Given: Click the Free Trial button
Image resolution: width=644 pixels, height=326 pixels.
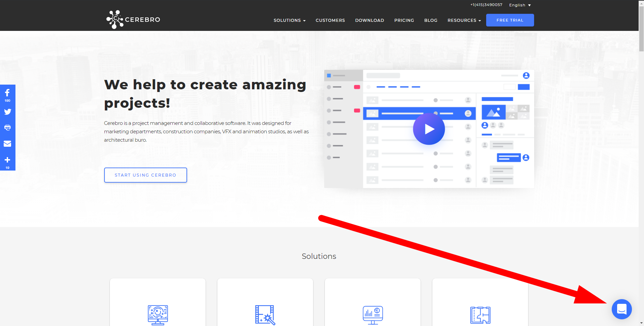Looking at the screenshot, I should pos(510,20).
